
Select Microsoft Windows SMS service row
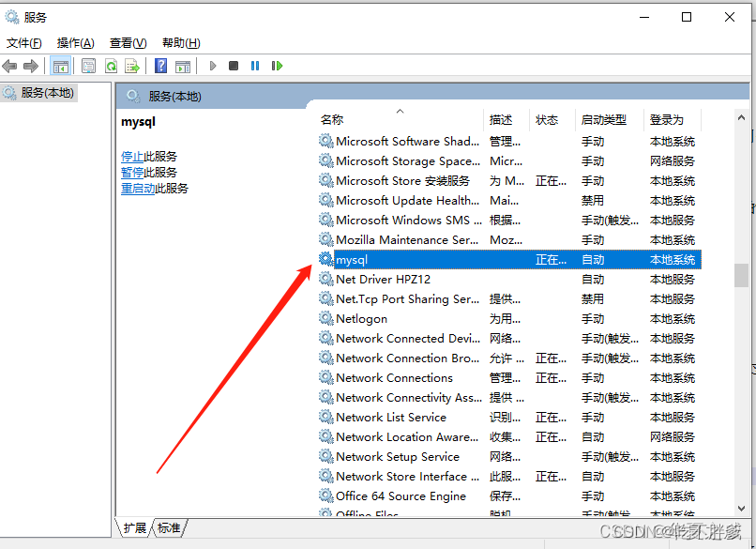[x=509, y=220]
